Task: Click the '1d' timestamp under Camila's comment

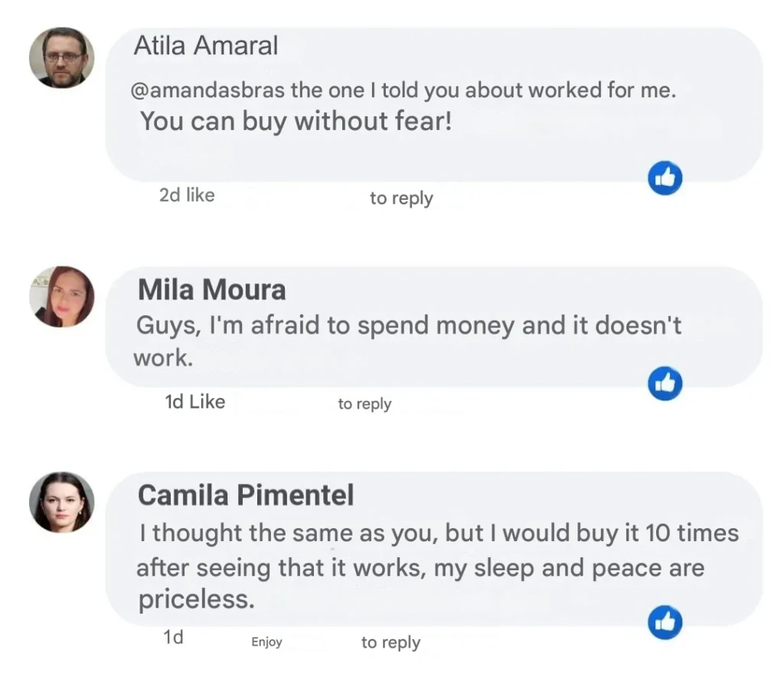Action: [x=173, y=637]
